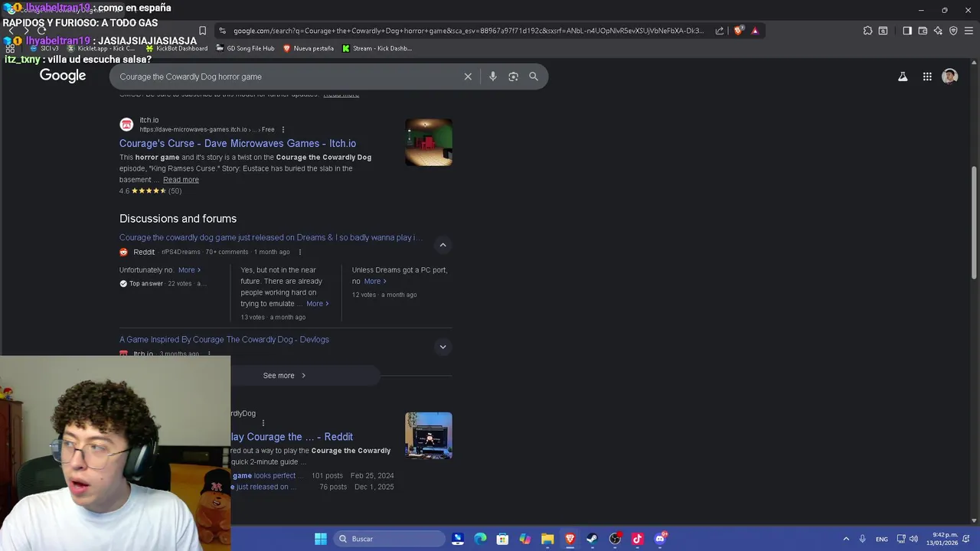The height and width of the screenshot is (551, 980).
Task: Toggle the browser sidebar panel
Action: [x=907, y=31]
